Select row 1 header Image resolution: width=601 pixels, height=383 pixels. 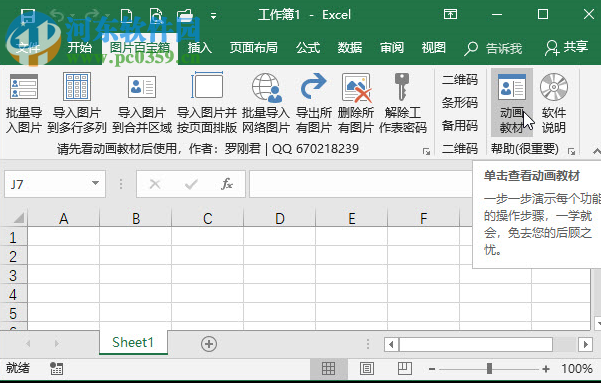tap(13, 237)
